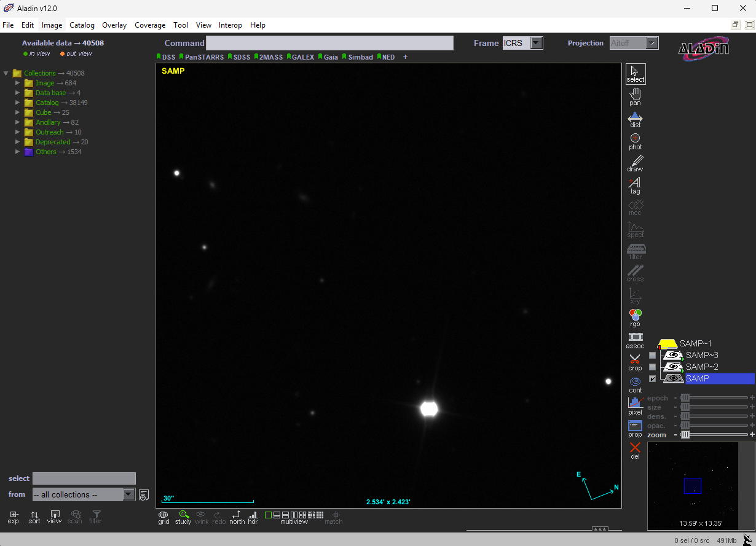Viewport: 756px width, 546px height.
Task: Open the cont contour tool
Action: pos(636,384)
